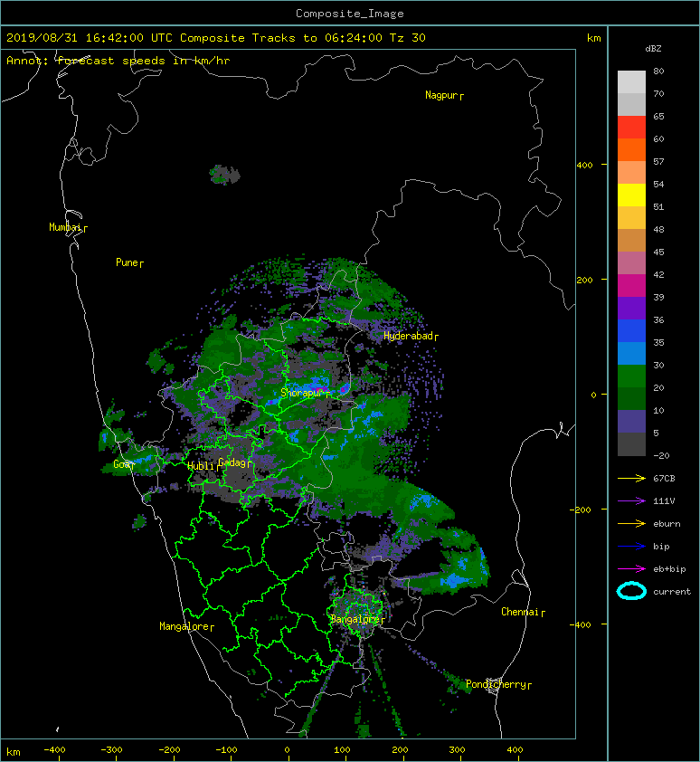The width and height of the screenshot is (700, 762).
Task: Click the 80 dBZ light gray swatch
Action: click(x=631, y=81)
